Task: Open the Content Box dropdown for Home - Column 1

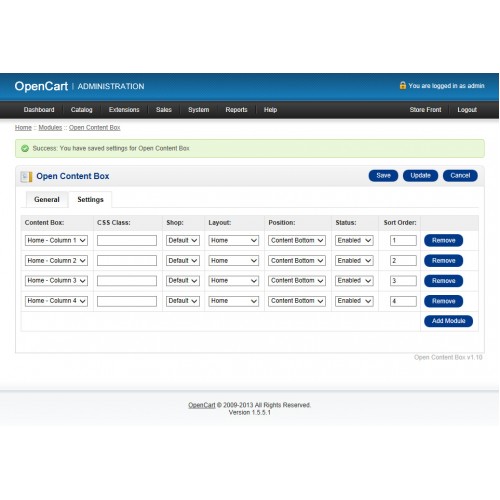Action: (56, 240)
